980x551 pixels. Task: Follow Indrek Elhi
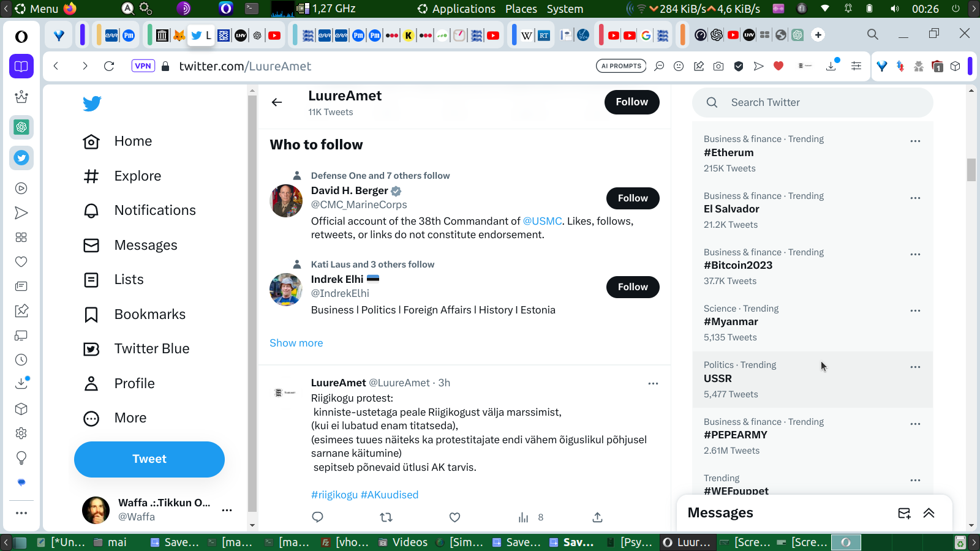[633, 287]
